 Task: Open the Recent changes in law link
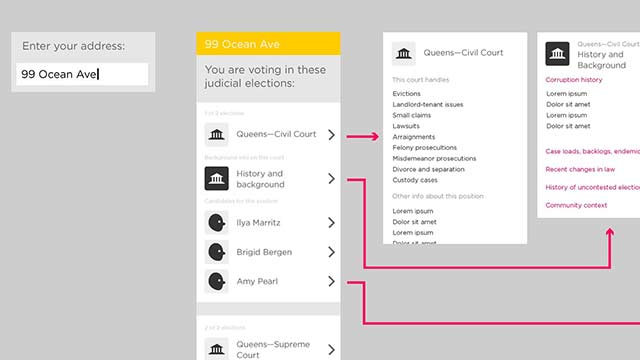tap(580, 169)
